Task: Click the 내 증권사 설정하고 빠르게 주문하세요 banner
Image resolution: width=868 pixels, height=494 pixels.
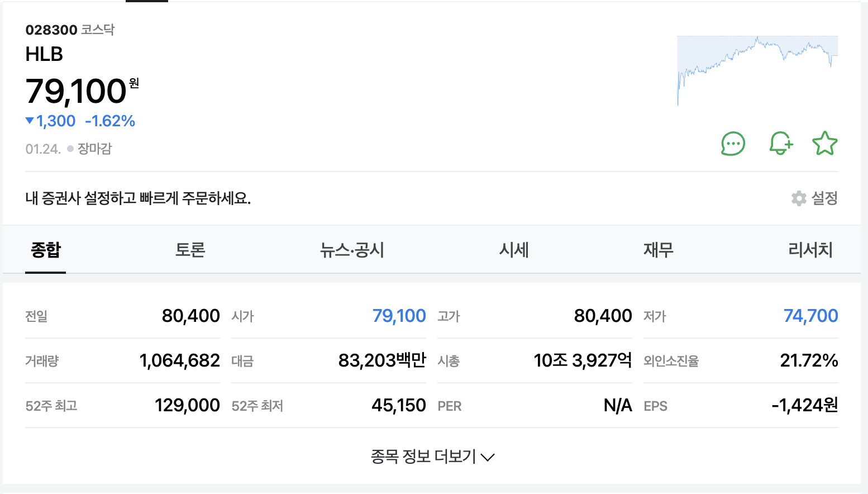Action: point(138,198)
